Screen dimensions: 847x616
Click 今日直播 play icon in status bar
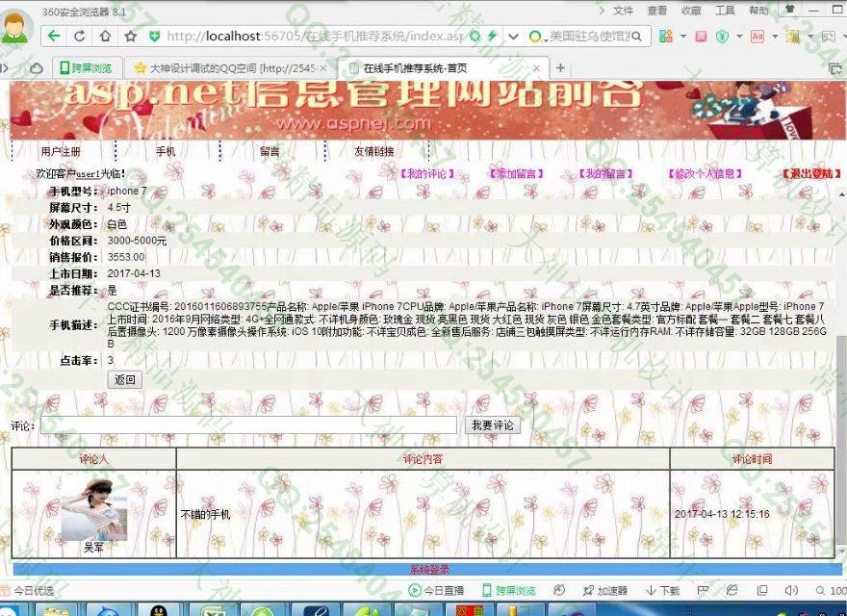414,590
